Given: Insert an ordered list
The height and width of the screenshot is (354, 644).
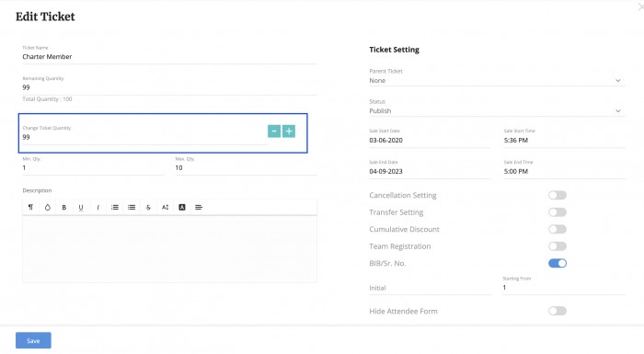Looking at the screenshot, I should coord(115,208).
